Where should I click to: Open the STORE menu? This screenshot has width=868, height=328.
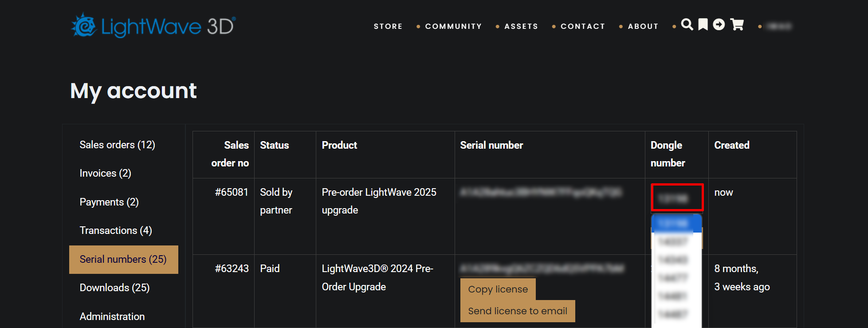(x=388, y=26)
